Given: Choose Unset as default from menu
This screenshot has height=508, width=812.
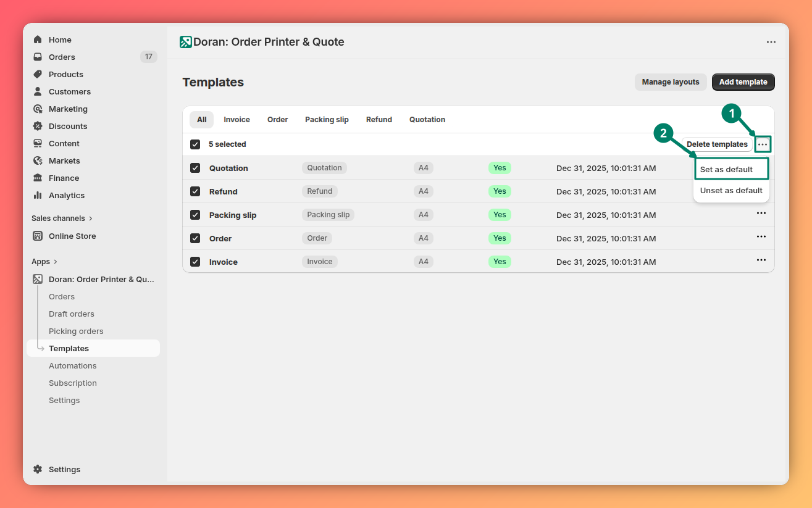Looking at the screenshot, I should coord(731,190).
